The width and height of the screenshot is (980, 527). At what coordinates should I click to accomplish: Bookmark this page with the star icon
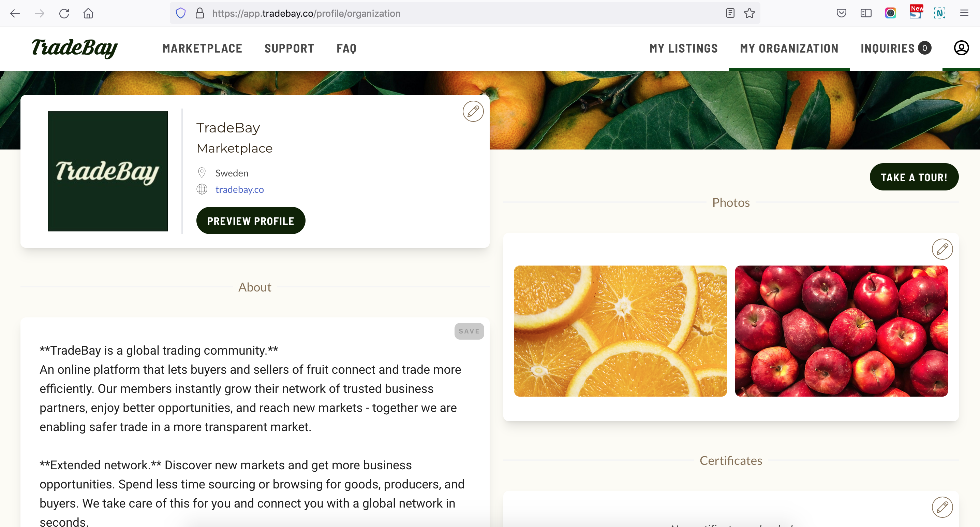pos(749,13)
